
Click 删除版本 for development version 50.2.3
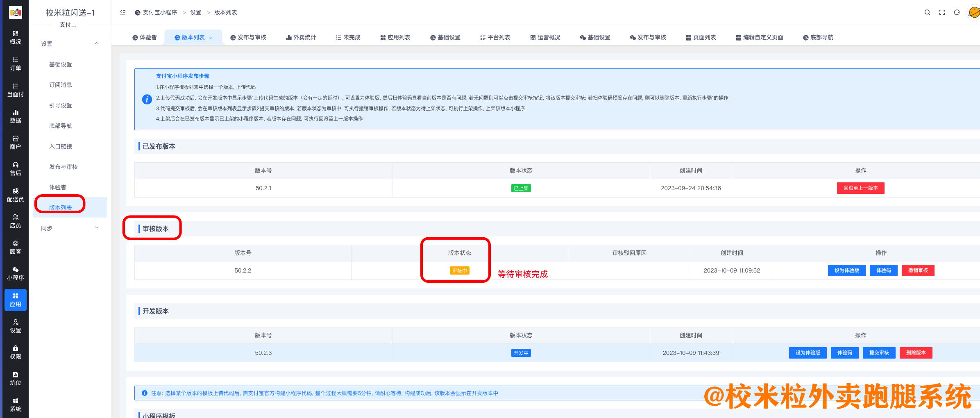pyautogui.click(x=916, y=352)
